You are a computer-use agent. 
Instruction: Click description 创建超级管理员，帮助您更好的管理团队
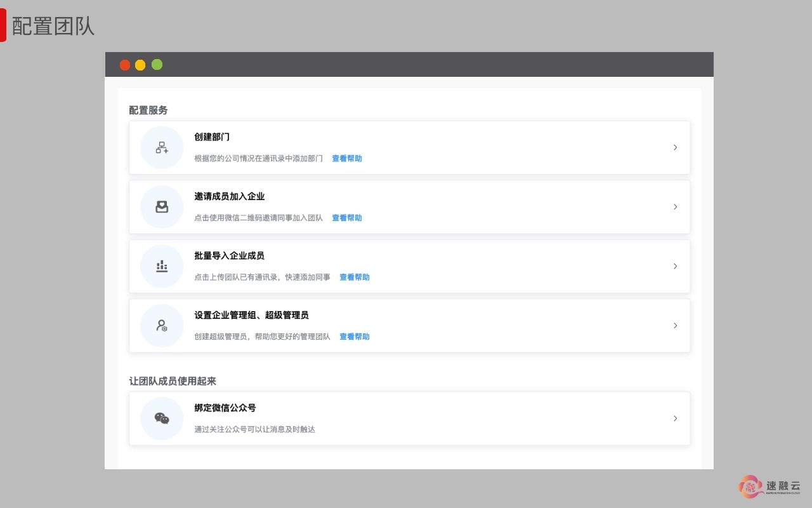coord(263,337)
